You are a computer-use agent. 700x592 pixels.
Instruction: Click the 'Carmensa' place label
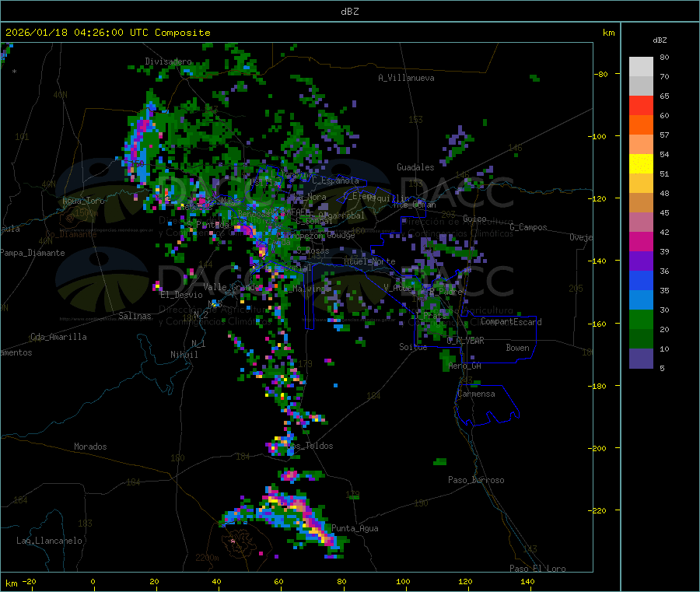point(476,394)
